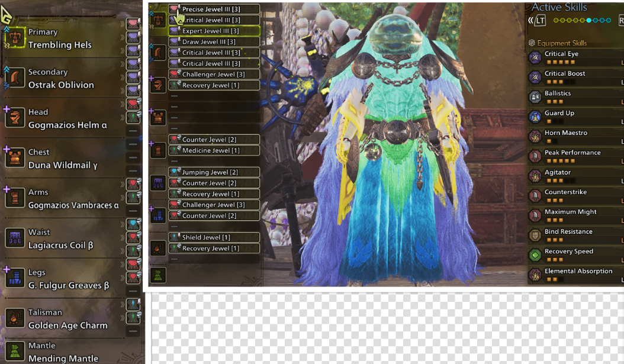Viewport: 624px width, 364px height.
Task: Click the Recovery Speed skill icon
Action: coord(535,255)
